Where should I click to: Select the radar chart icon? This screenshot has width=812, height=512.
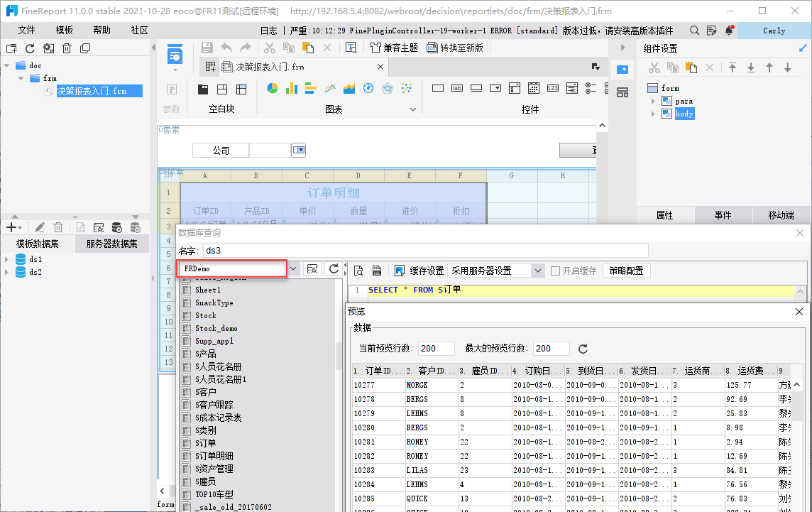tap(388, 89)
